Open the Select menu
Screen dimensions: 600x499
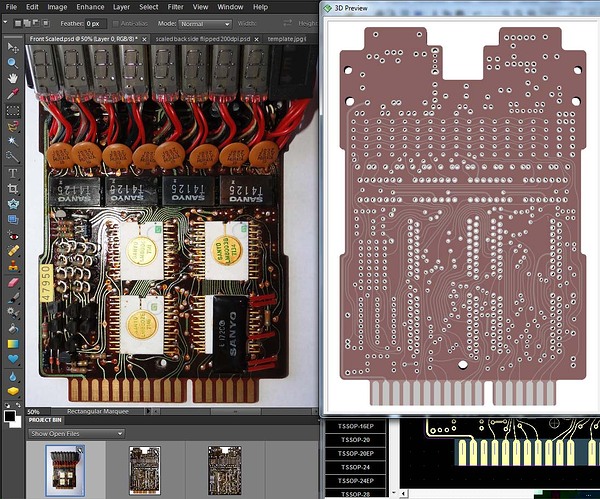148,7
